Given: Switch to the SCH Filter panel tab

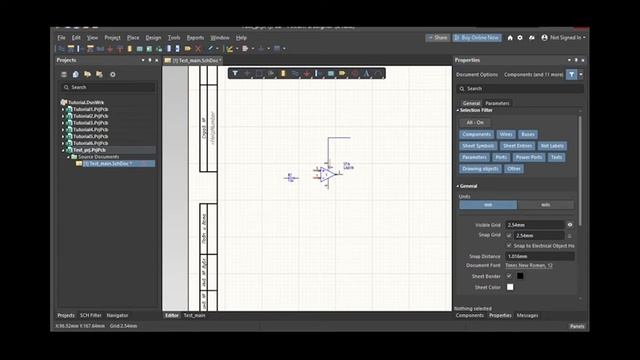Looking at the screenshot, I should click(91, 316).
